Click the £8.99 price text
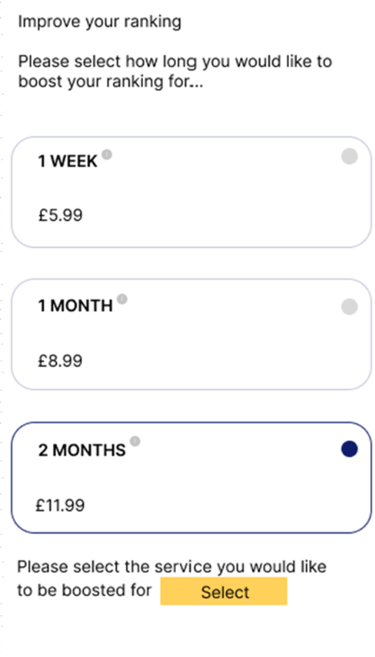 tap(60, 361)
